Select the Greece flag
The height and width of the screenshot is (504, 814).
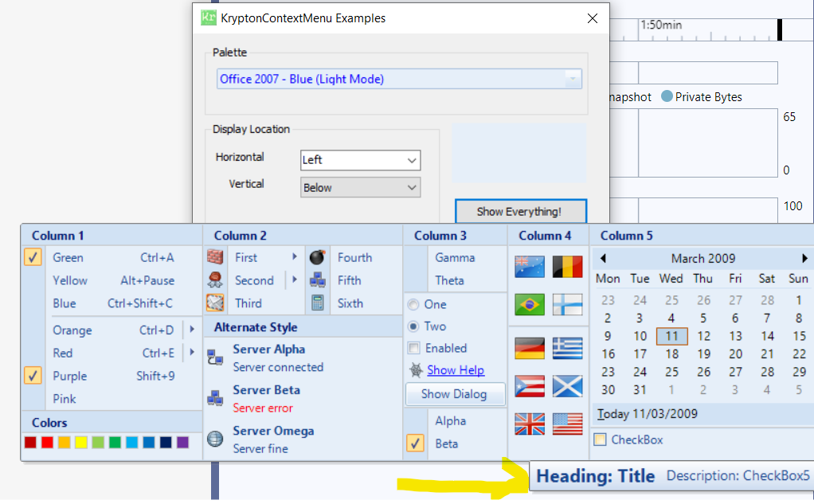click(x=567, y=348)
